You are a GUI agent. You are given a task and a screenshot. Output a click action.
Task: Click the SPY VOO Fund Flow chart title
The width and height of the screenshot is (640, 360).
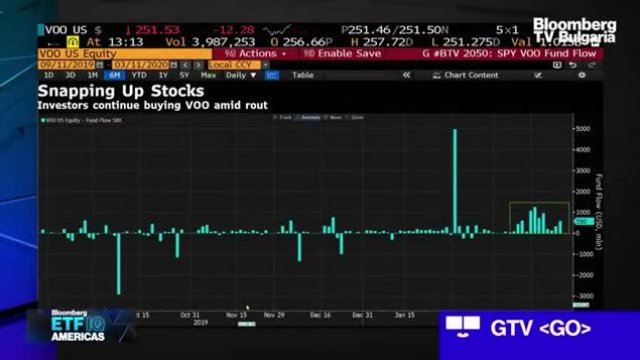click(x=509, y=53)
